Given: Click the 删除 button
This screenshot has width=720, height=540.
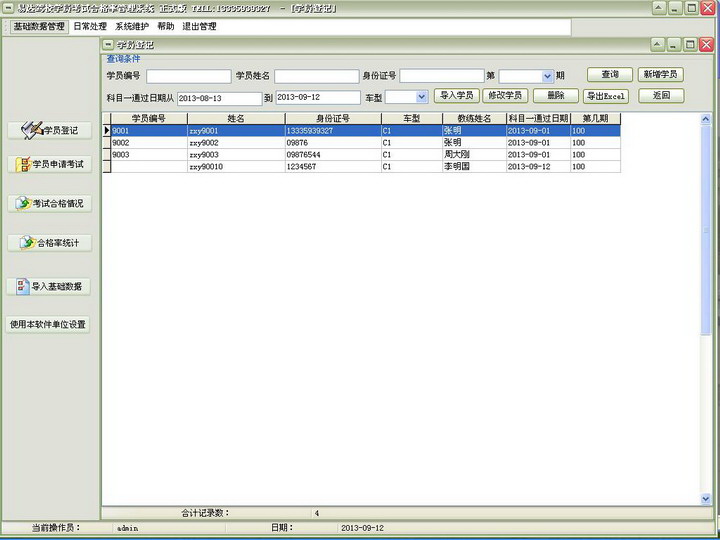Looking at the screenshot, I should (556, 96).
